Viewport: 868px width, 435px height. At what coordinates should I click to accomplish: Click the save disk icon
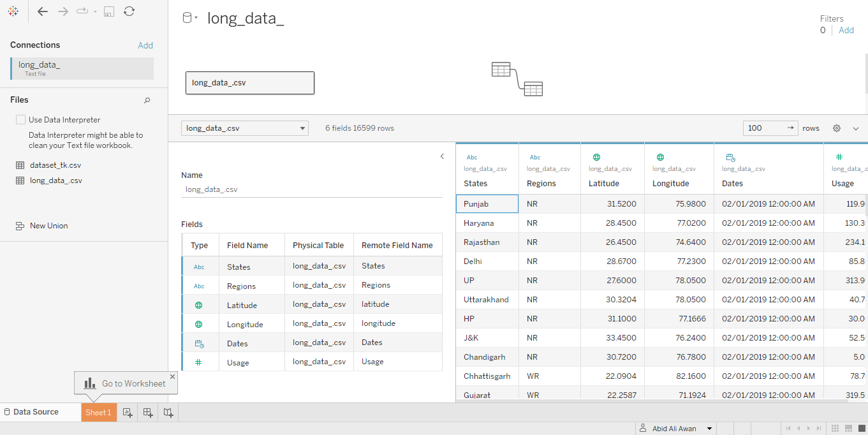tap(109, 11)
